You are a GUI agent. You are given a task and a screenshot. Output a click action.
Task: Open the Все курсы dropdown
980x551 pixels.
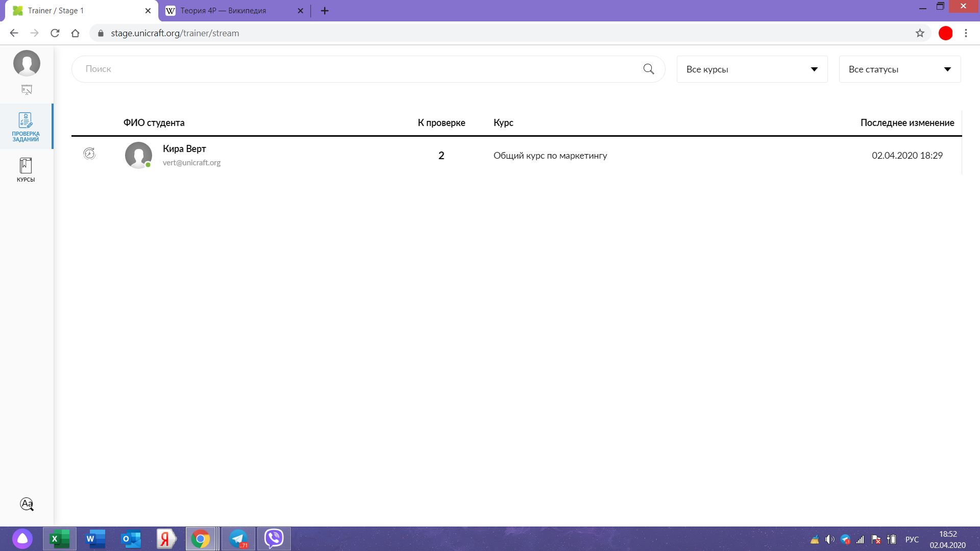(751, 69)
